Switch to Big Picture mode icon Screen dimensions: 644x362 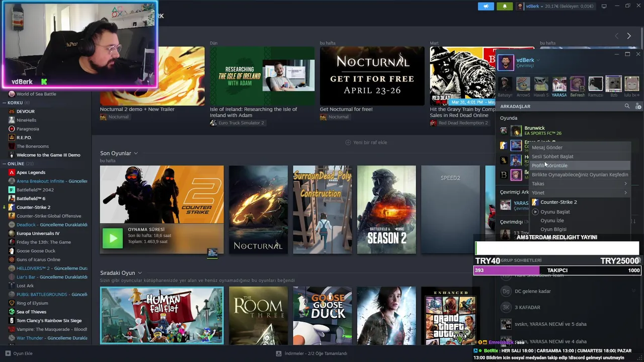click(x=604, y=6)
